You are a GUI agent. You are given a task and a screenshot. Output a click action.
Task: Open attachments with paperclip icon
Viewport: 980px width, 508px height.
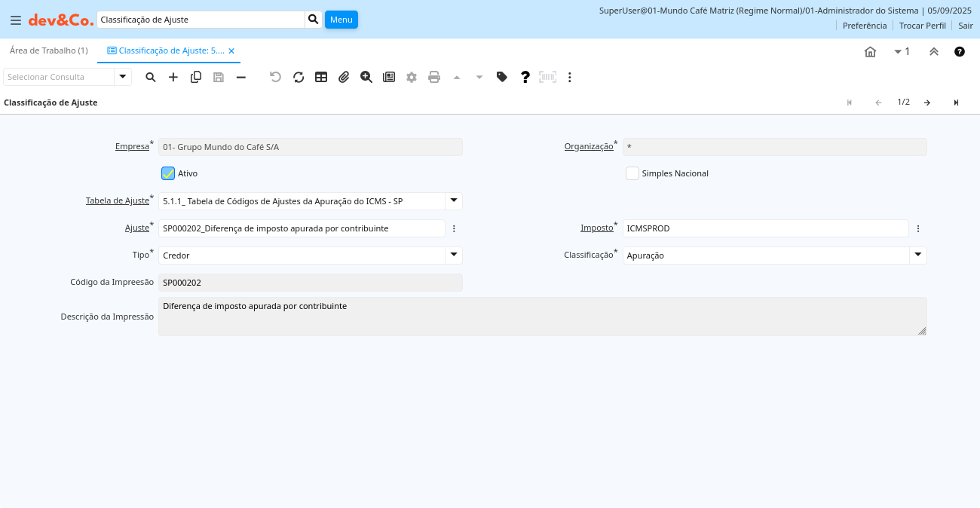[x=344, y=77]
